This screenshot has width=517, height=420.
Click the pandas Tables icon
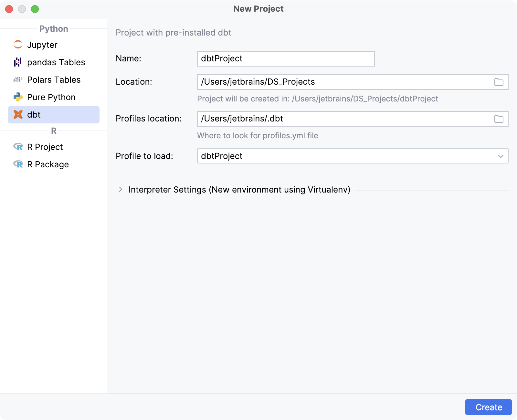pyautogui.click(x=18, y=62)
